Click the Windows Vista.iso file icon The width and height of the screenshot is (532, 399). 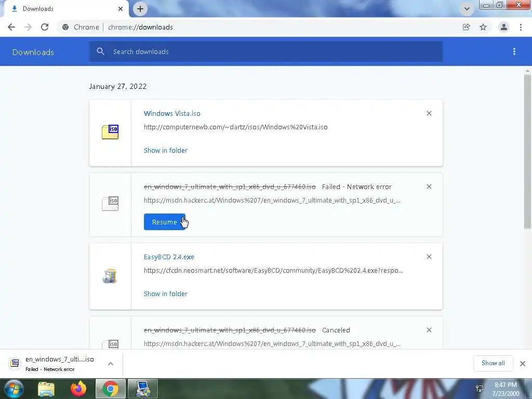[110, 132]
